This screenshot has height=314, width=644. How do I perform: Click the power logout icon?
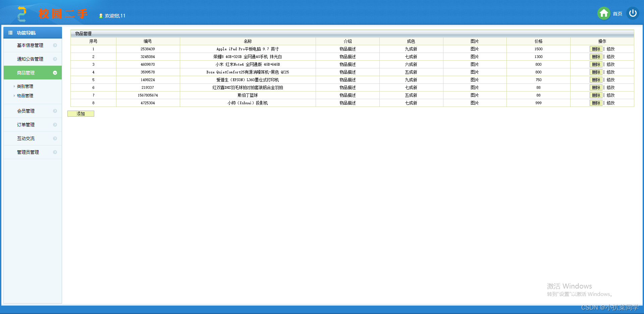click(633, 13)
